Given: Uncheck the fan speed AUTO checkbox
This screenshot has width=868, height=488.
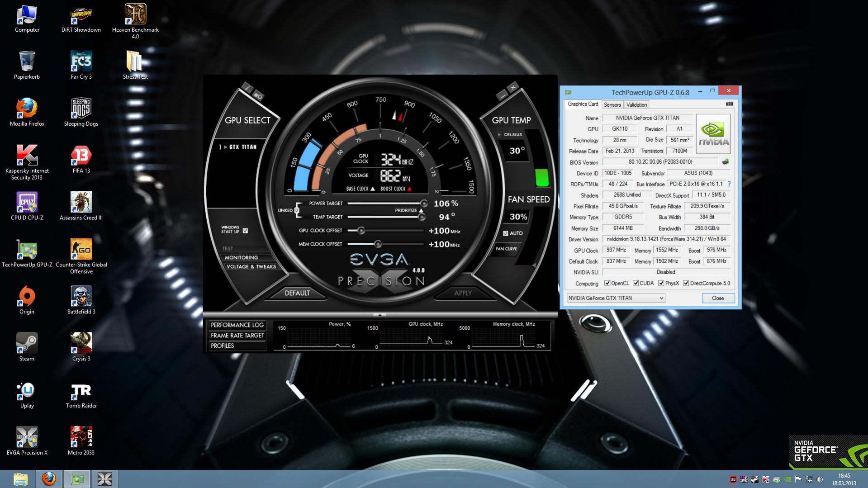Looking at the screenshot, I should [x=506, y=233].
